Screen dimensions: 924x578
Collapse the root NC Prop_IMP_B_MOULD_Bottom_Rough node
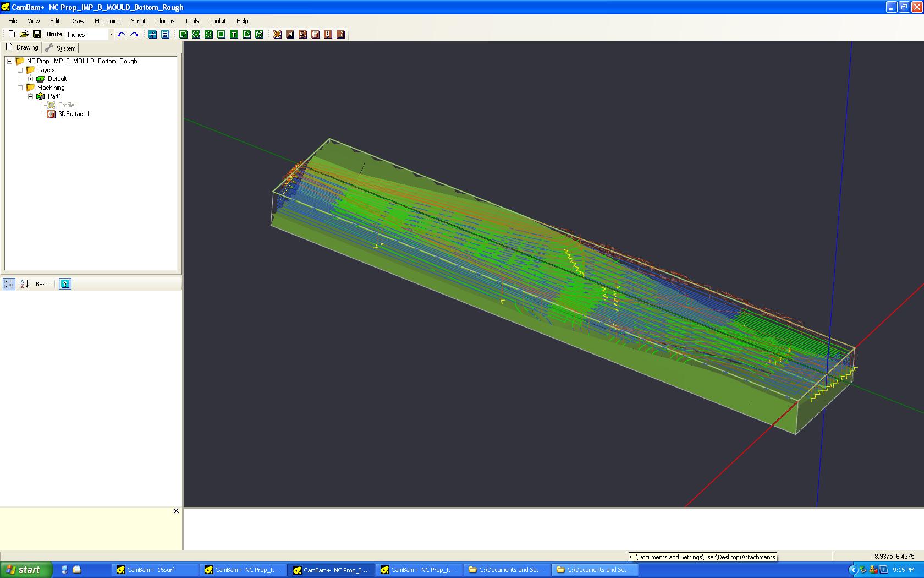tap(9, 61)
